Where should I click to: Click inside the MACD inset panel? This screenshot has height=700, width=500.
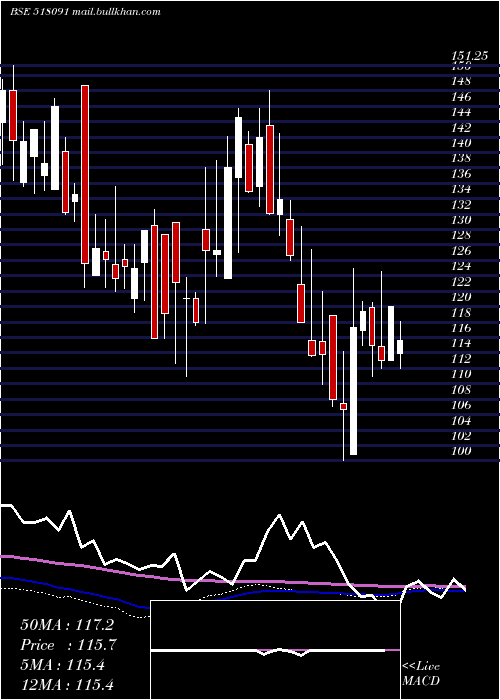point(275,650)
